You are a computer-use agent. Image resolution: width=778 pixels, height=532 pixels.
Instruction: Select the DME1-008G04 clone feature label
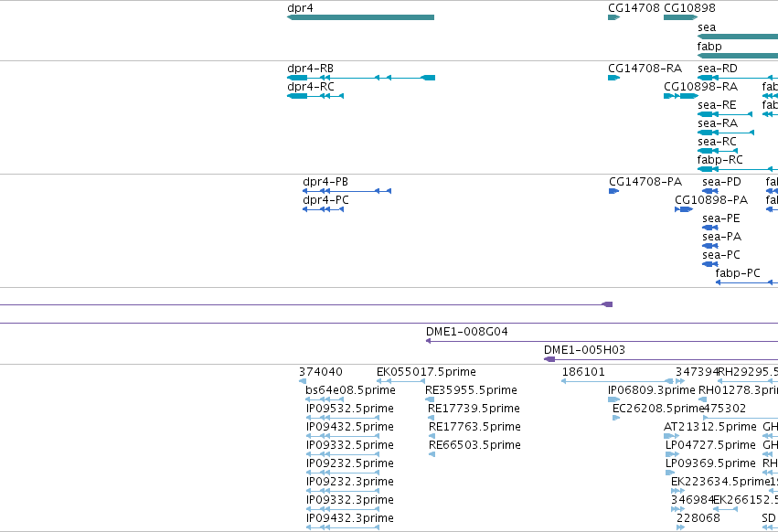467,332
